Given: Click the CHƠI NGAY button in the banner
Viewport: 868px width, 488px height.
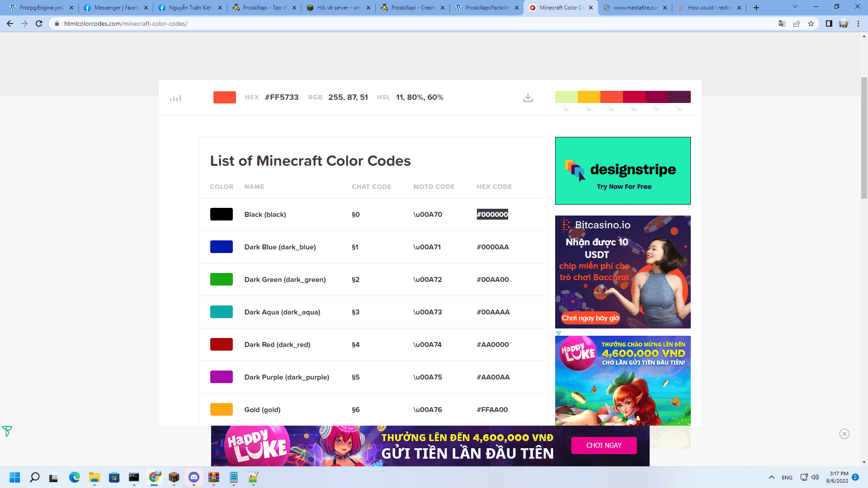Looking at the screenshot, I should 604,446.
